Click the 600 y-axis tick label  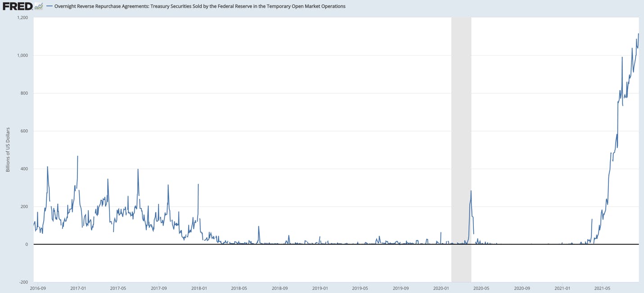pyautogui.click(x=24, y=131)
